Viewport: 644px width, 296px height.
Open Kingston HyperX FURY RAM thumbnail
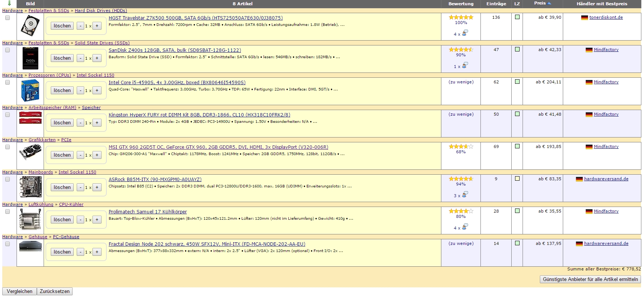point(30,118)
